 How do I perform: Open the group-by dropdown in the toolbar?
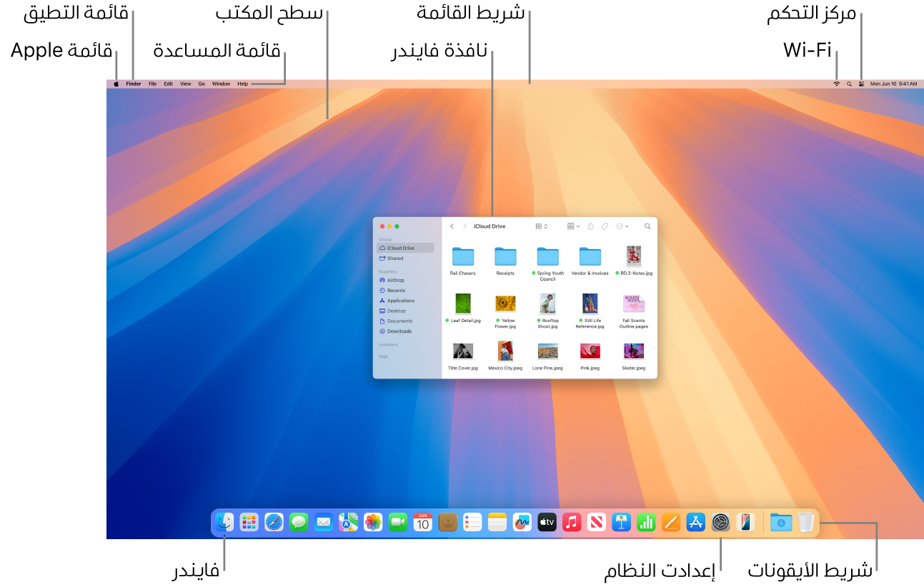[571, 226]
